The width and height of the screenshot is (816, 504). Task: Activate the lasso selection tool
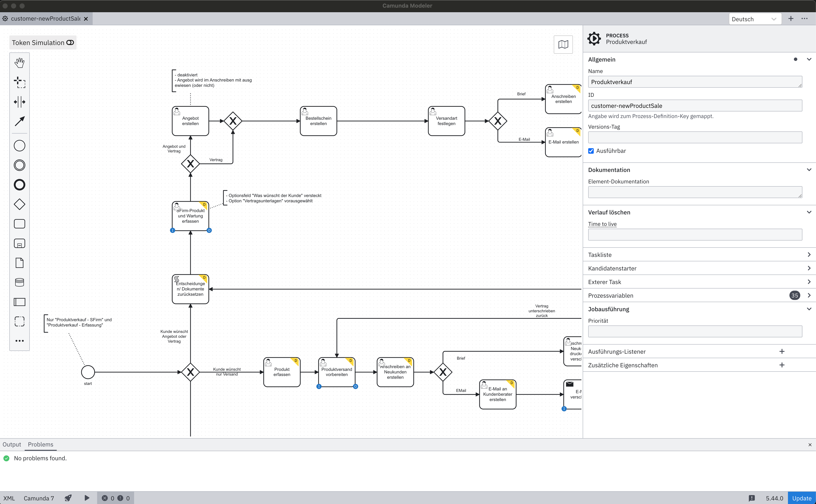click(x=19, y=82)
